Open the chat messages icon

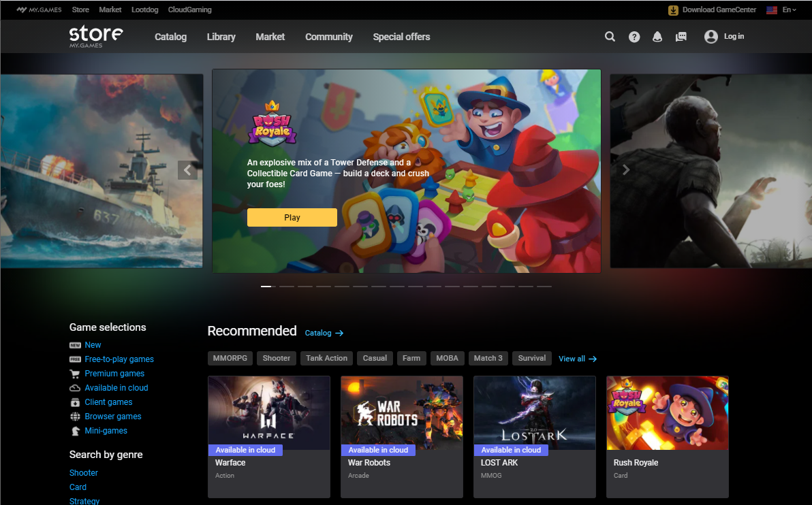[x=681, y=37]
